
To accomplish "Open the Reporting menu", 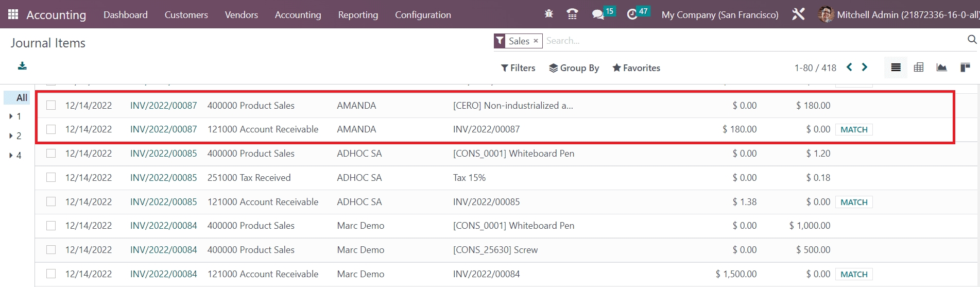I will point(358,15).
